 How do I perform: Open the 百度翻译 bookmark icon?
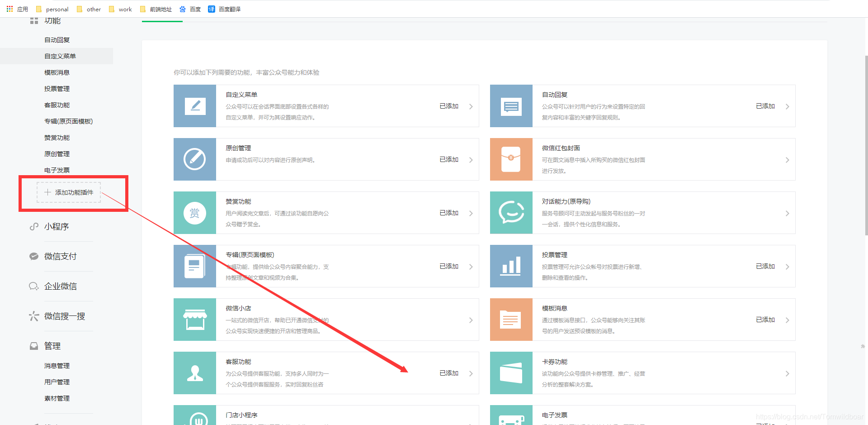pyautogui.click(x=211, y=9)
